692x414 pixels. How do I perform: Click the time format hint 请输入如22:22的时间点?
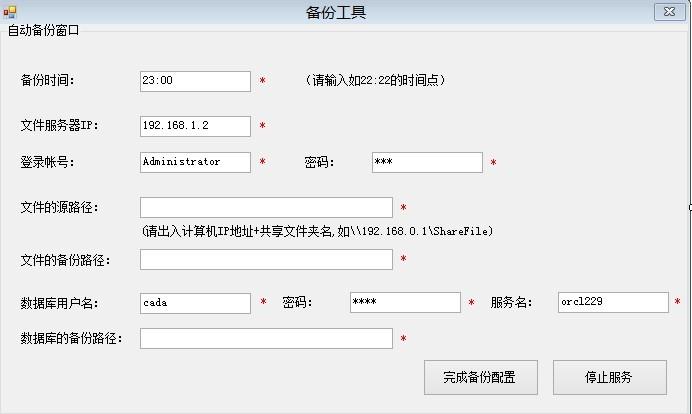coord(375,80)
